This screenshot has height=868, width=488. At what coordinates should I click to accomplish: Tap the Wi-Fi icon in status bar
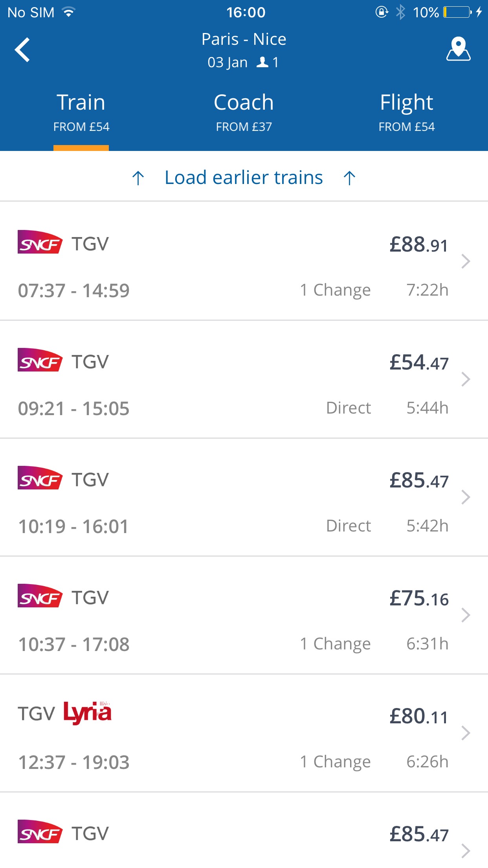click(68, 12)
